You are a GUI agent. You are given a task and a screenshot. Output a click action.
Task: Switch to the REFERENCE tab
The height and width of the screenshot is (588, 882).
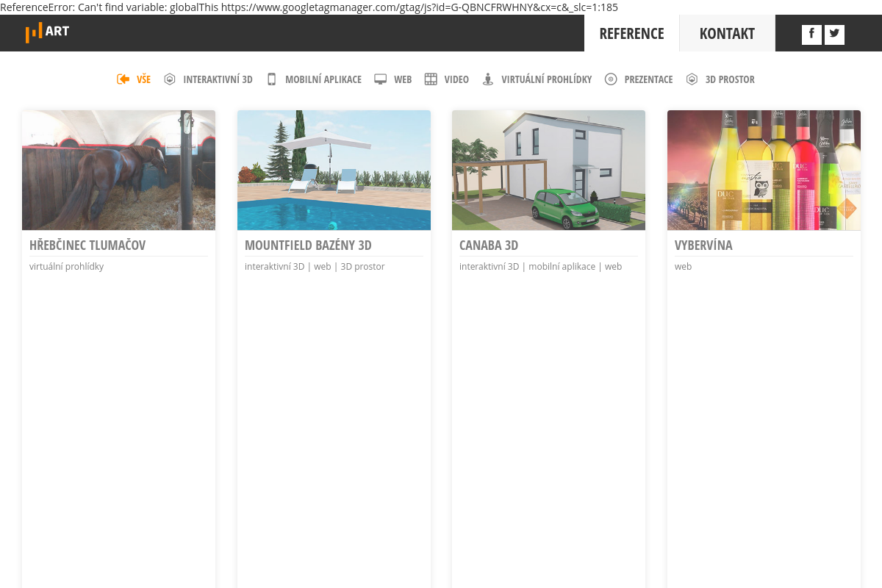pos(631,33)
